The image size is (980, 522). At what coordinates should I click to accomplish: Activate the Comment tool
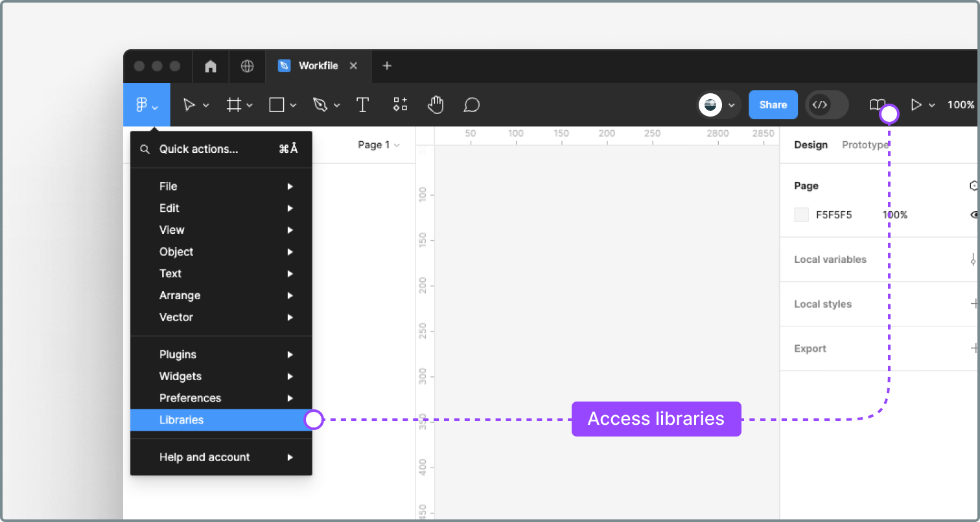pyautogui.click(x=471, y=104)
